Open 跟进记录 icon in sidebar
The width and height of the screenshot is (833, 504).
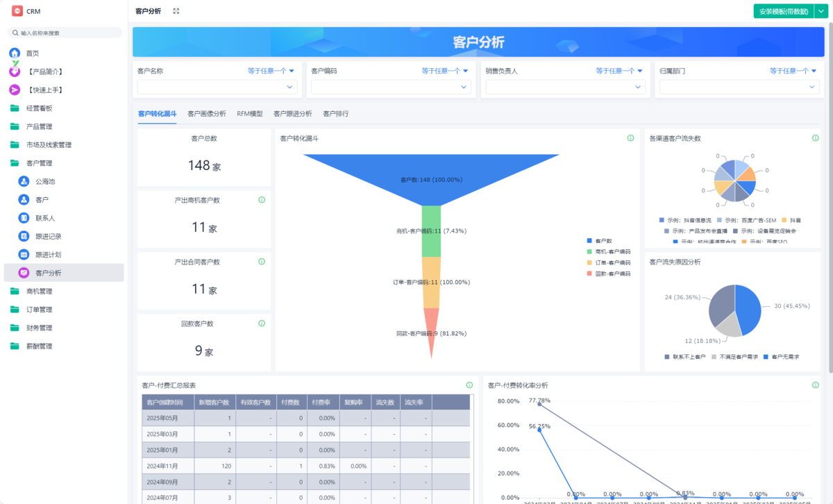coord(24,236)
